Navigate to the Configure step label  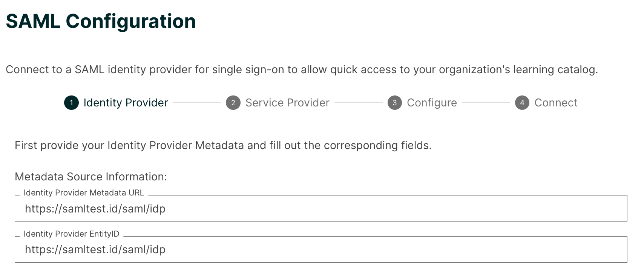pyautogui.click(x=432, y=103)
